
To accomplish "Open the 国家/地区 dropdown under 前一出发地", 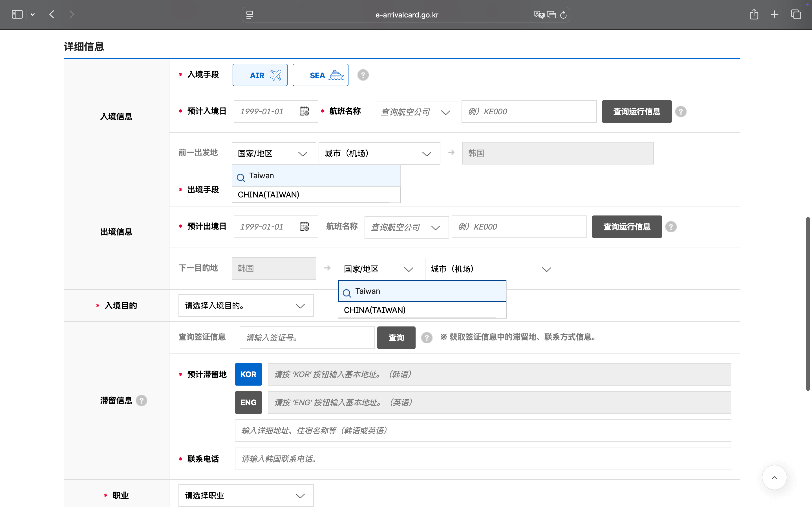I will 273,153.
